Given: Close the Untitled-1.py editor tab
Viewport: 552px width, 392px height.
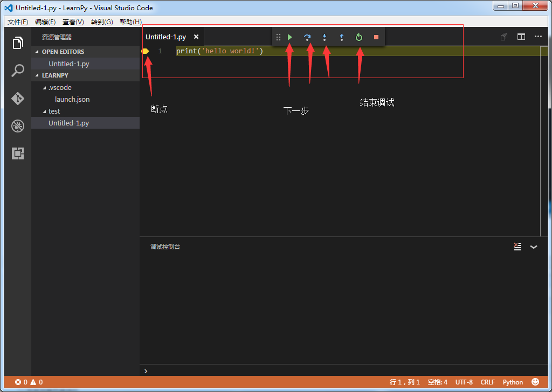Looking at the screenshot, I should (x=196, y=37).
